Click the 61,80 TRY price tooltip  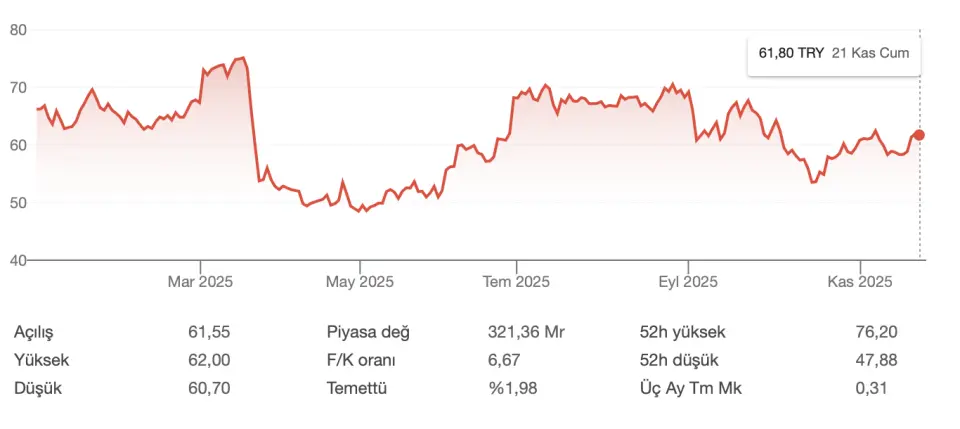pyautogui.click(x=834, y=54)
